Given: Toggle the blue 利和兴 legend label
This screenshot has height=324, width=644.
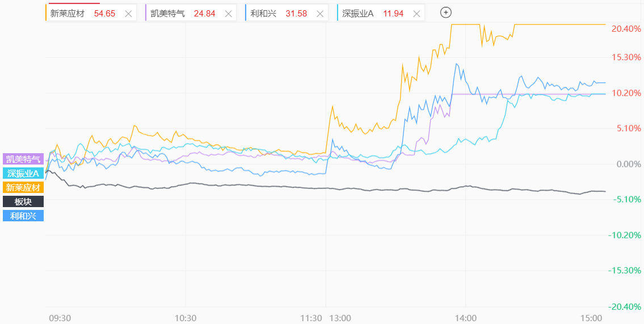Looking at the screenshot, I should click(x=23, y=216).
